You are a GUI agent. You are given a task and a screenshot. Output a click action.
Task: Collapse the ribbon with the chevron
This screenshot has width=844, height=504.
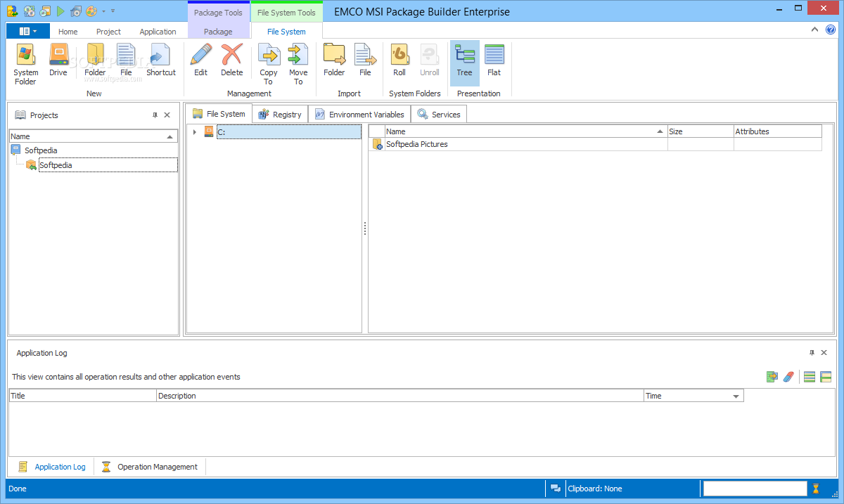814,30
